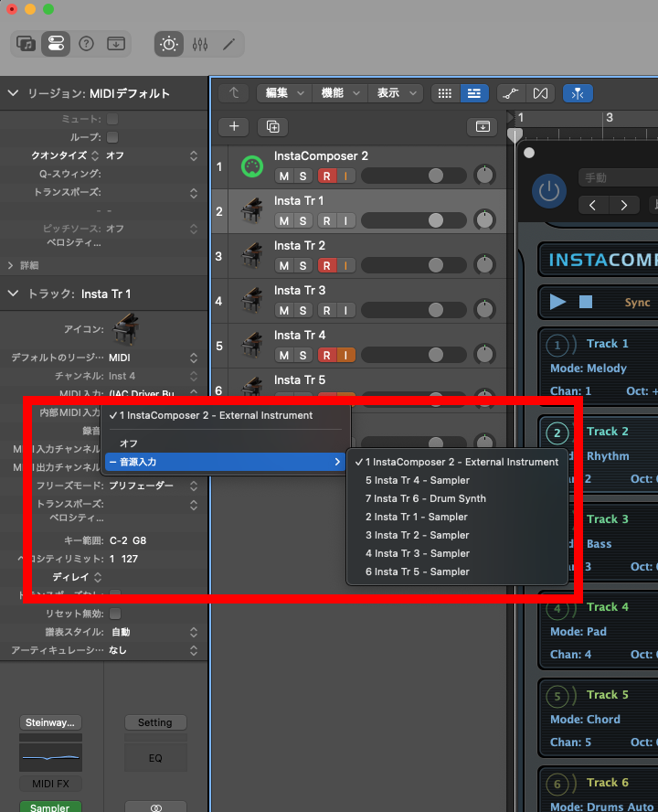Click the Insta Tr 4 piano icon
This screenshot has width=658, height=812.
point(252,346)
